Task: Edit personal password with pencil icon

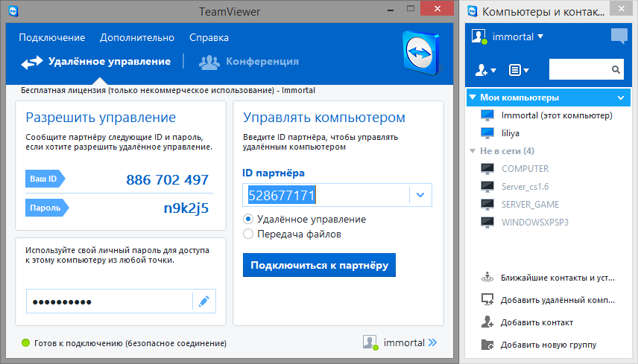Action: tap(204, 301)
